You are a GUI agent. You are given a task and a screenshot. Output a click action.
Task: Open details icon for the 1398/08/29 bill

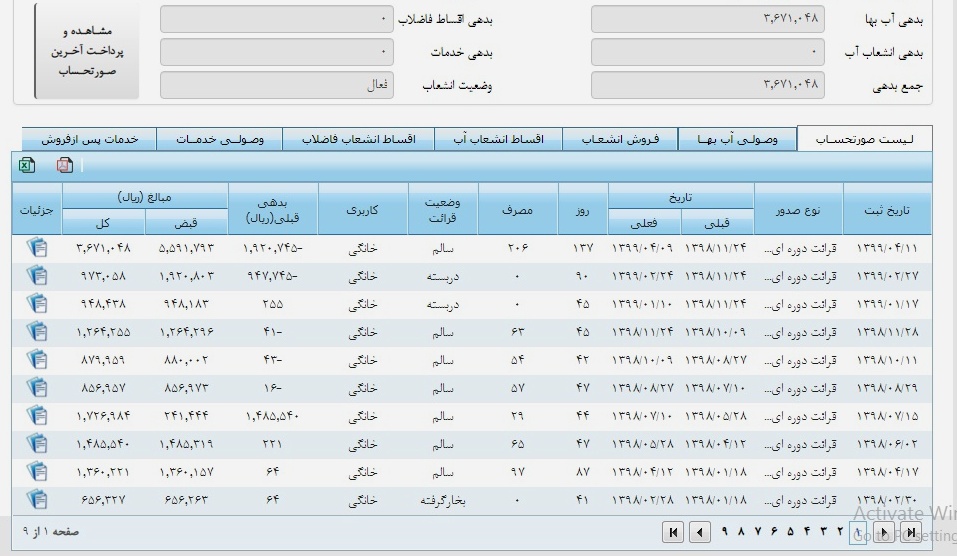click(37, 387)
